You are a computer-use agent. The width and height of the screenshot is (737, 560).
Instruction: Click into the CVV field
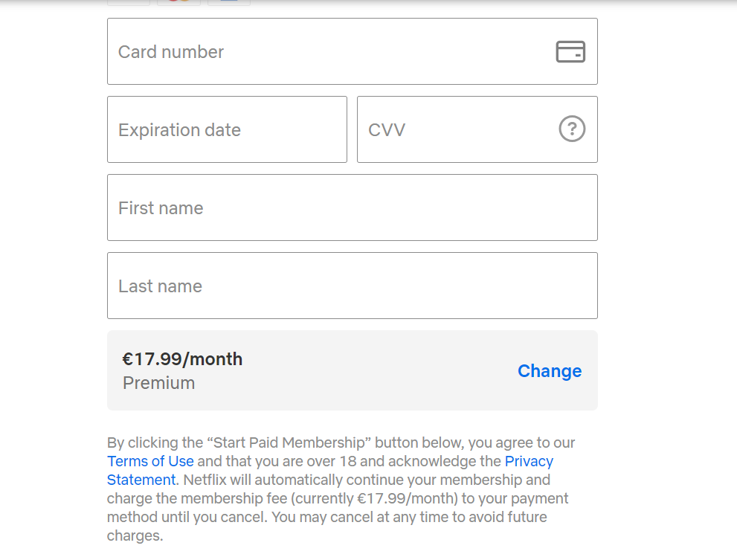pyautogui.click(x=477, y=129)
